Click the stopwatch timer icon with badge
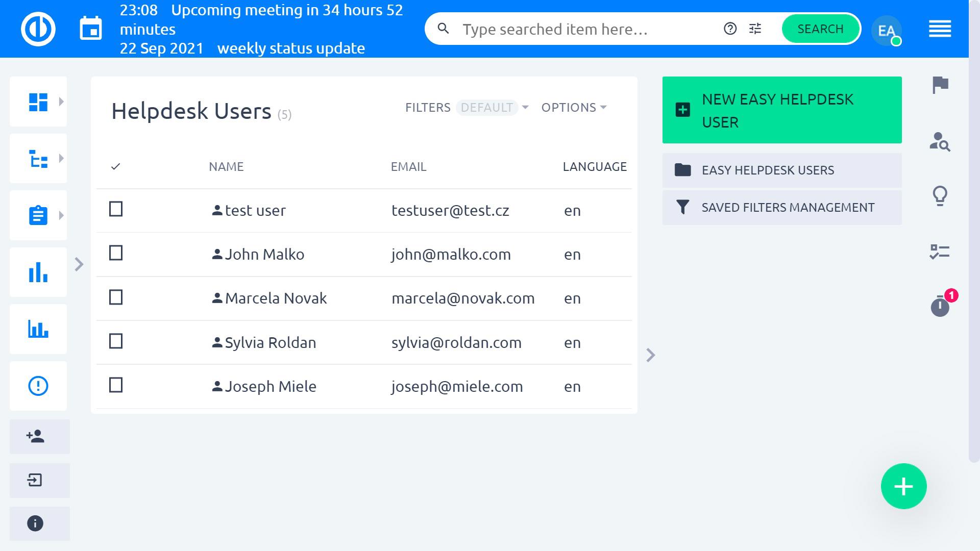980x551 pixels. tap(940, 307)
